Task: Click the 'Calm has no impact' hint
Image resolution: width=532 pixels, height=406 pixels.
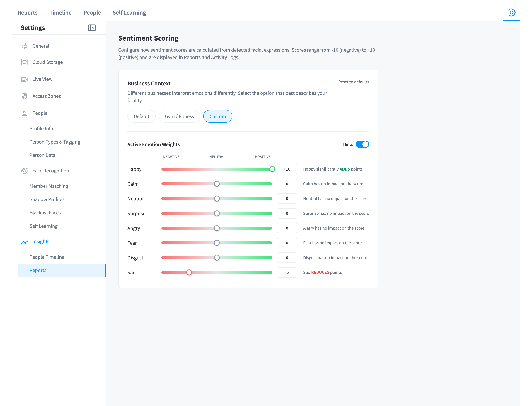Action: [x=333, y=184]
